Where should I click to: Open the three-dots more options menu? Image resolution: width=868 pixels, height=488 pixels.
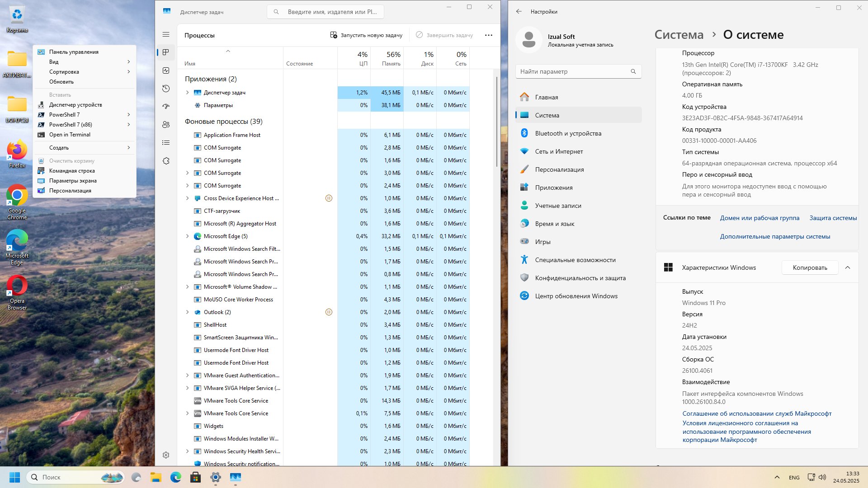(489, 35)
